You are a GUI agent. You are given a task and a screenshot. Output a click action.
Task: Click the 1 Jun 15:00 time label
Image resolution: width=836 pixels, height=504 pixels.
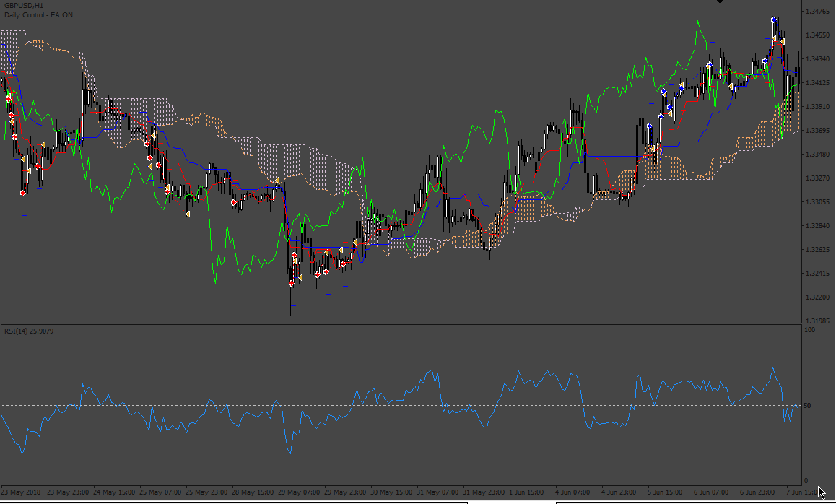point(526,492)
